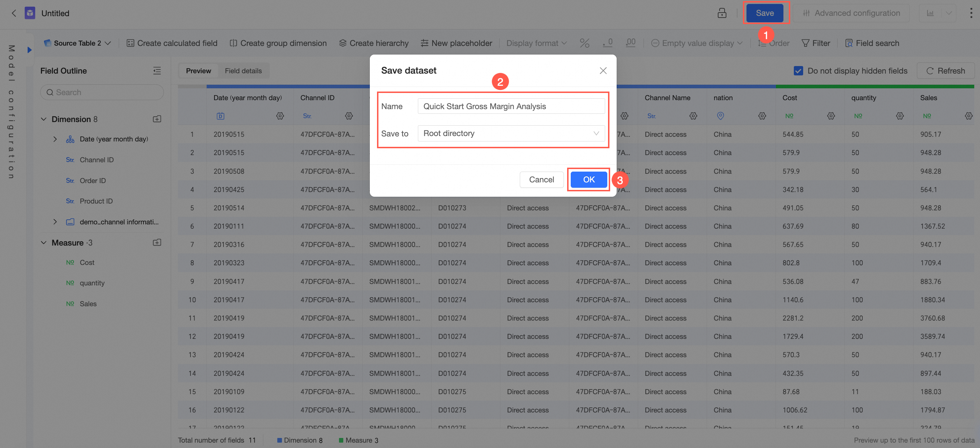The image size is (980, 448).
Task: Click add folder icon beside Dimension
Action: pyautogui.click(x=157, y=119)
